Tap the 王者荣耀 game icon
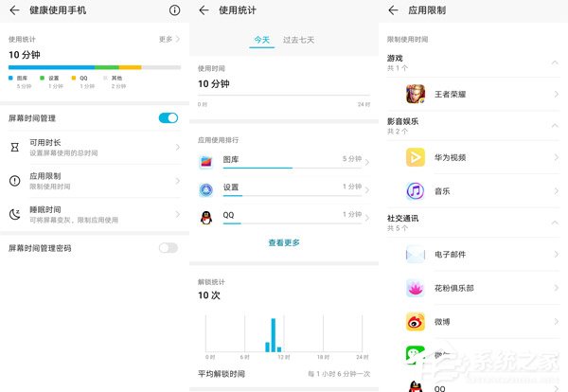 point(416,94)
